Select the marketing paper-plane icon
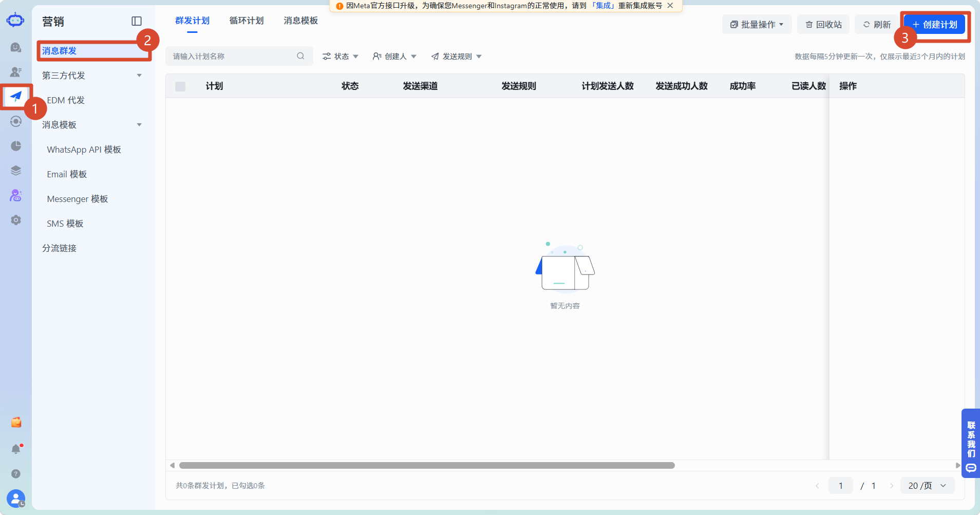This screenshot has width=980, height=515. coord(16,96)
